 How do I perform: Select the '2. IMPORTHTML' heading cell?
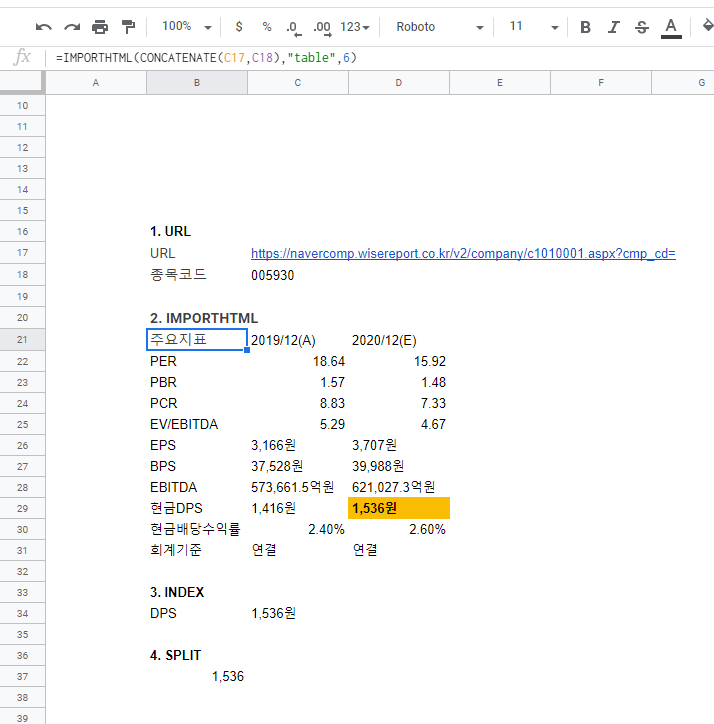197,318
